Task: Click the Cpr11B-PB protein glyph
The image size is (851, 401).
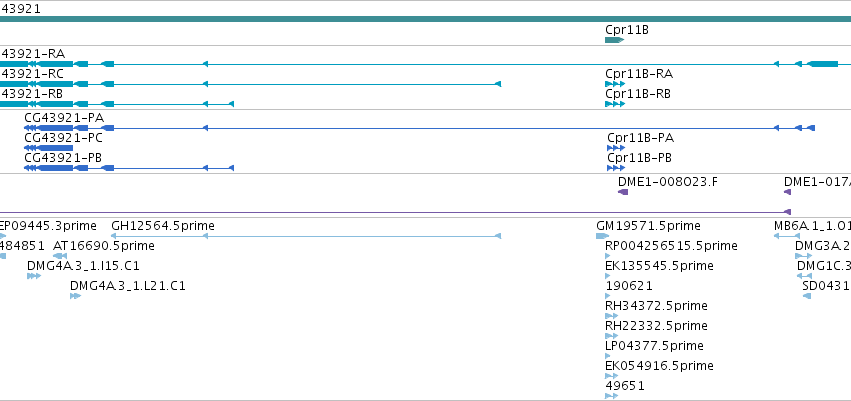Action: pos(616,168)
